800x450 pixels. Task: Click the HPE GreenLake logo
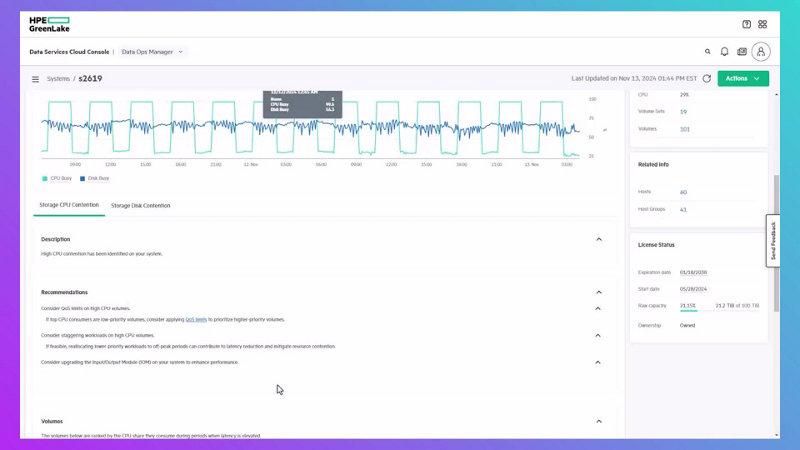tap(49, 24)
